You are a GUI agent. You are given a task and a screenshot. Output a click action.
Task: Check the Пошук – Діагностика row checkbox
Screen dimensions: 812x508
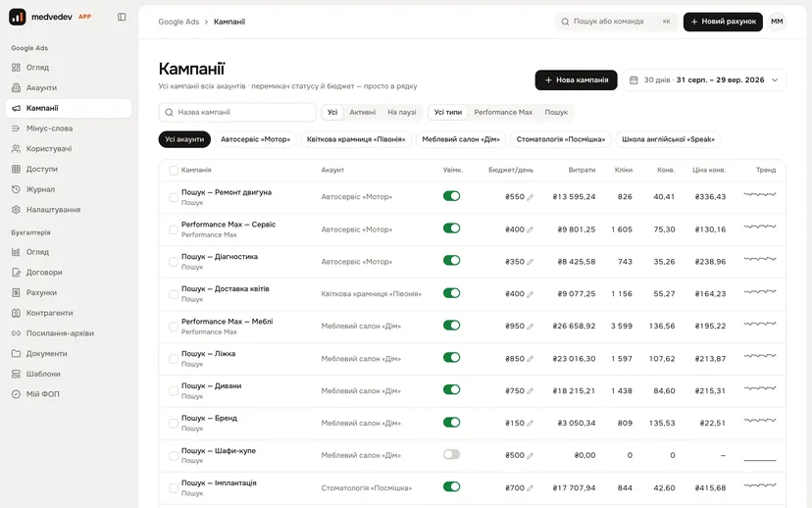(x=174, y=262)
